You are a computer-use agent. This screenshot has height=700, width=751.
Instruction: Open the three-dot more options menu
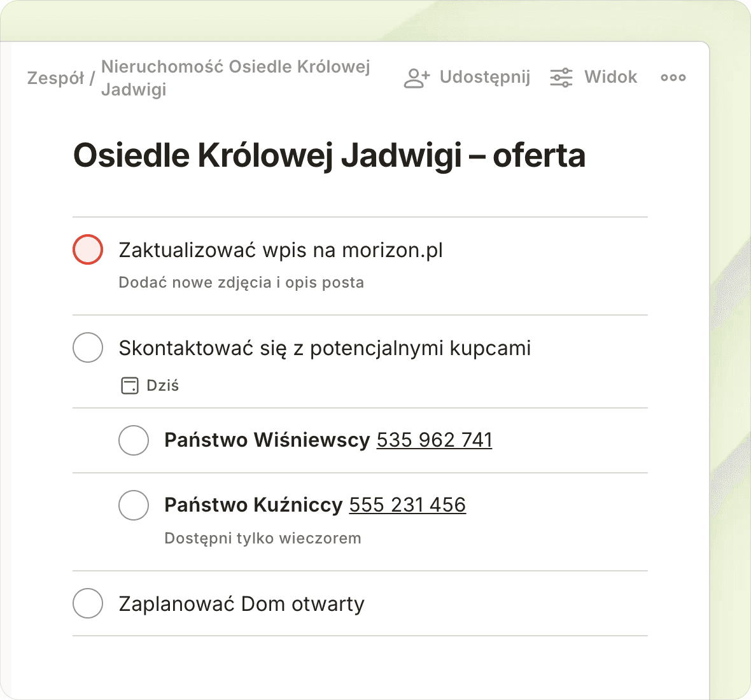pos(673,78)
